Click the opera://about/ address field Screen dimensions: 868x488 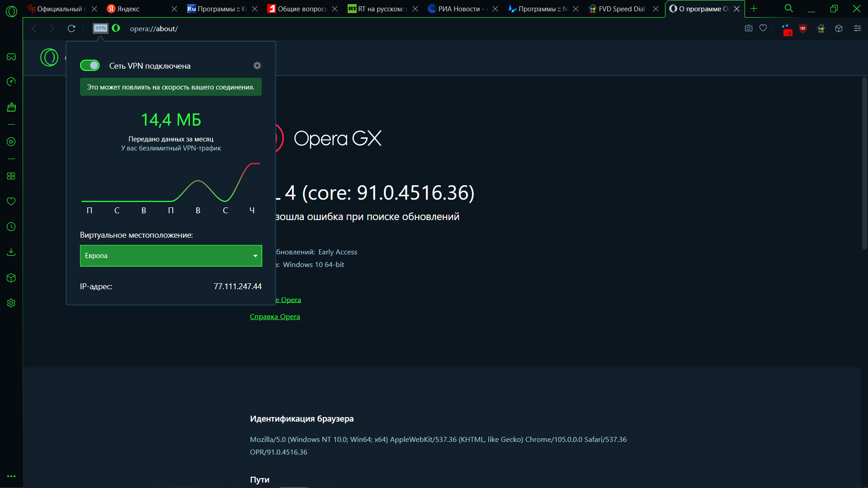pyautogui.click(x=154, y=28)
